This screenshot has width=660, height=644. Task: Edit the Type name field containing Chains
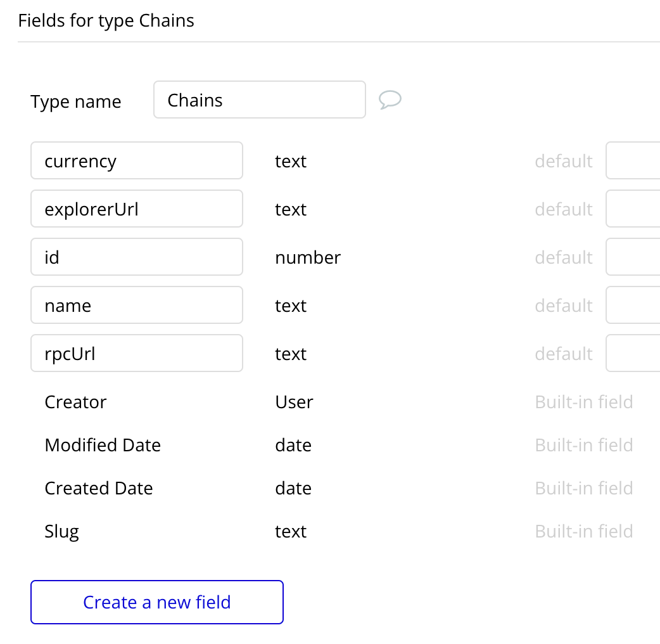coord(260,100)
